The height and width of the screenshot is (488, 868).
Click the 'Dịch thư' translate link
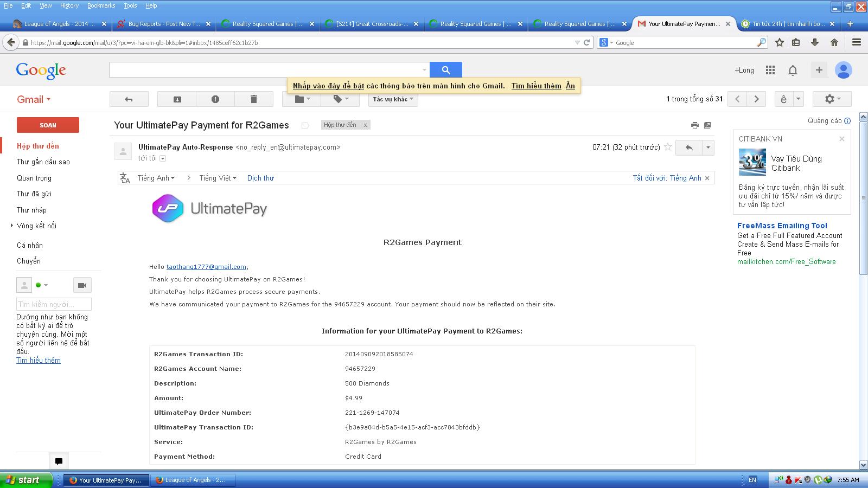point(260,178)
